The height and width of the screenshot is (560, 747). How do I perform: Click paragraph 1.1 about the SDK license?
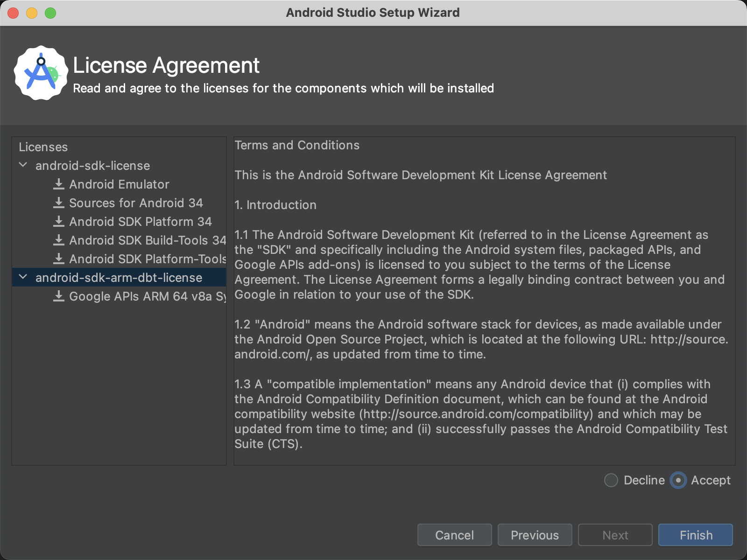pos(479,265)
